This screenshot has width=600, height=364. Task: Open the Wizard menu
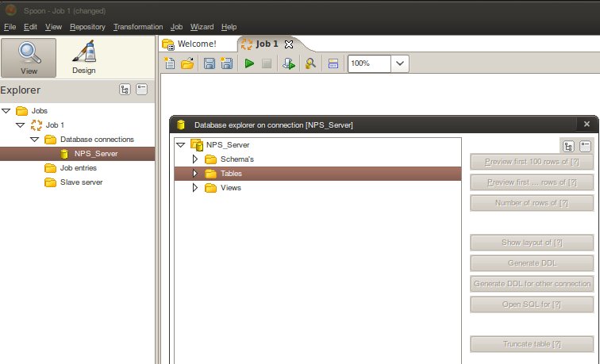click(x=202, y=27)
